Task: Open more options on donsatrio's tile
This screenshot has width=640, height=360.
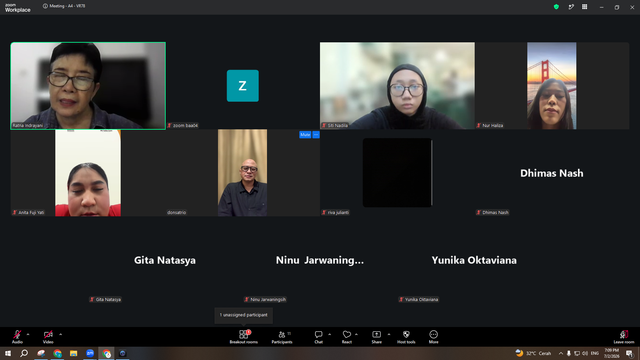Action: tap(316, 135)
